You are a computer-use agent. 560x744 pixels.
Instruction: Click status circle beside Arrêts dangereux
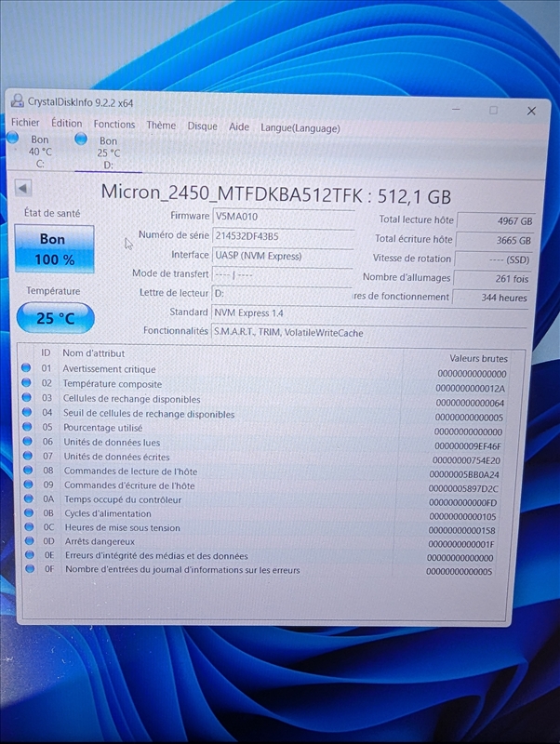tap(28, 541)
